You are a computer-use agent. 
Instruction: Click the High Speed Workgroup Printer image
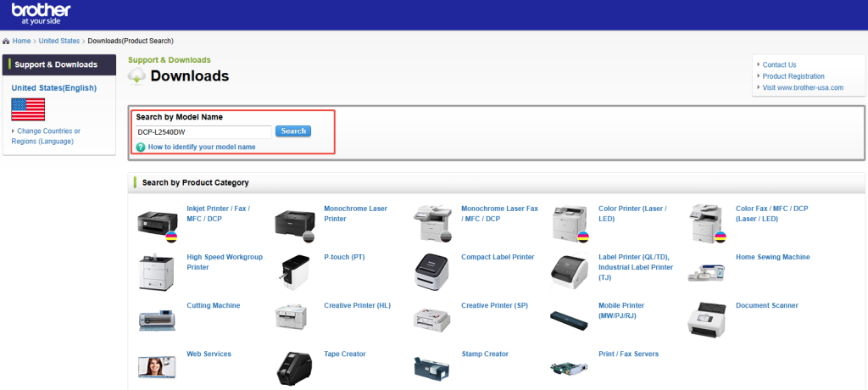coord(156,272)
